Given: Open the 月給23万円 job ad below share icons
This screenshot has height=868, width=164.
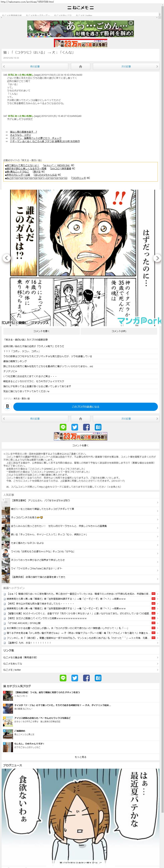Looking at the screenshot, I should click(80, 436).
